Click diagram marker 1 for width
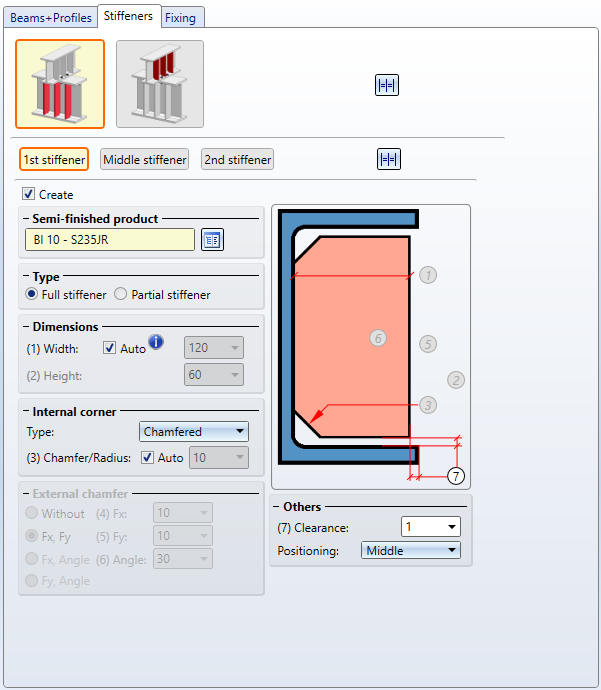This screenshot has height=690, width=601. tap(428, 275)
